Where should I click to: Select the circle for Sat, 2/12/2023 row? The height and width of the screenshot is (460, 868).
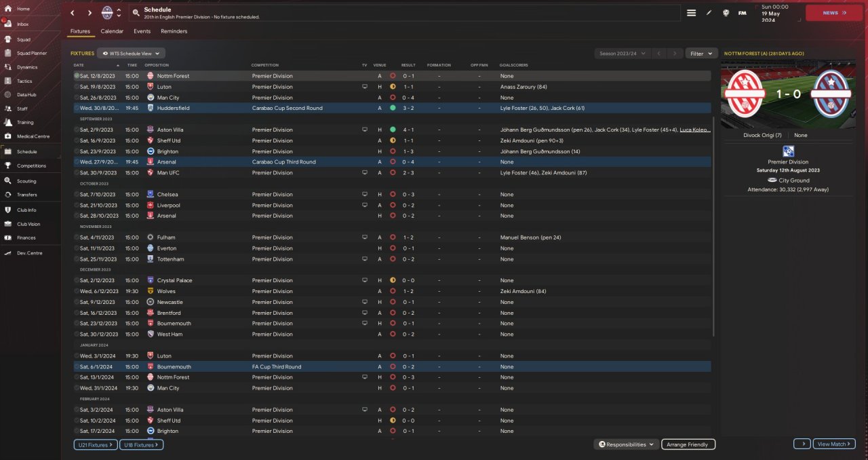pos(77,280)
